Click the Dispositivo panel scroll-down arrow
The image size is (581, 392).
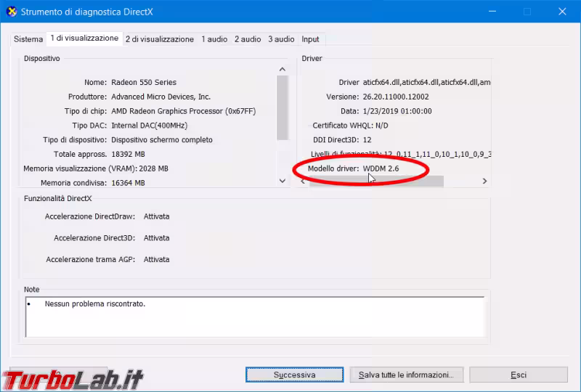[283, 181]
